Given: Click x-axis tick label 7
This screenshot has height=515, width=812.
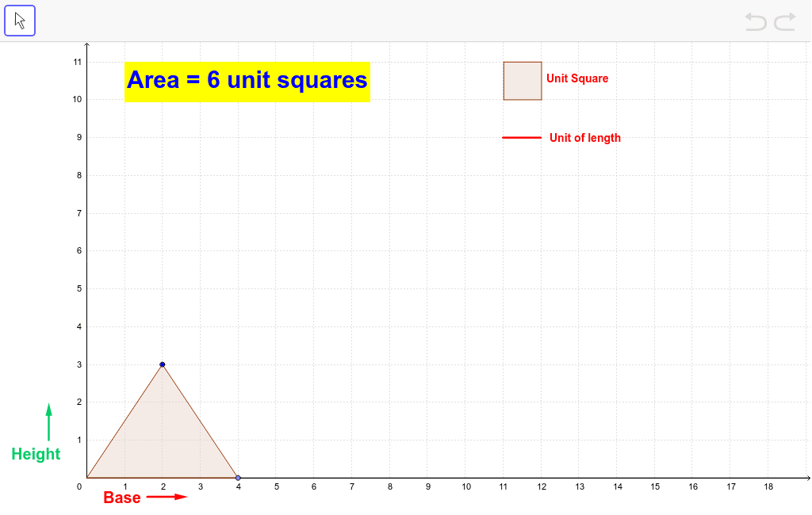Looking at the screenshot, I should 352,486.
